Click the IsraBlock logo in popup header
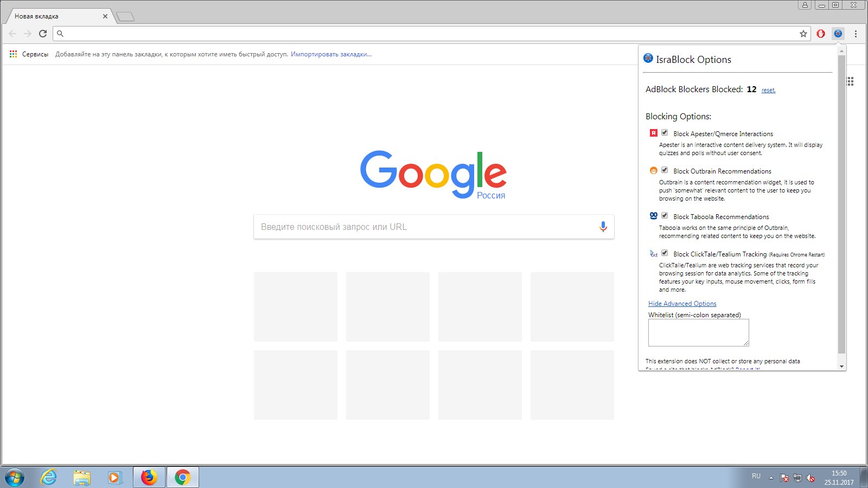Image resolution: width=868 pixels, height=488 pixels. point(648,58)
